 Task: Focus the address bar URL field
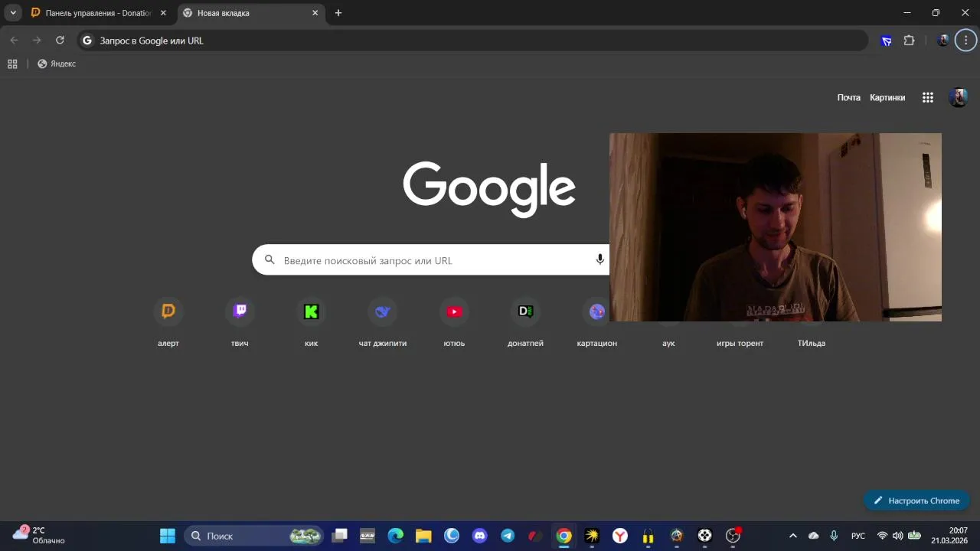472,41
